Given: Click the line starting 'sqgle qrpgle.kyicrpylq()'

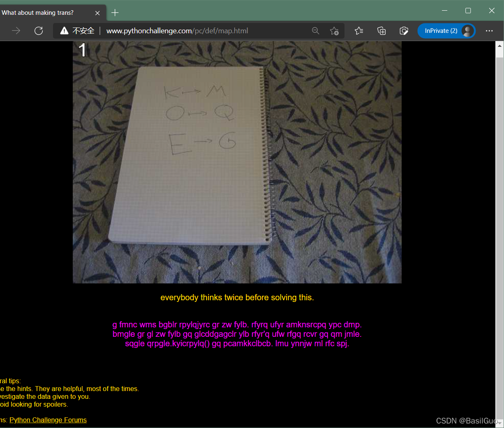Looking at the screenshot, I should coord(237,343).
